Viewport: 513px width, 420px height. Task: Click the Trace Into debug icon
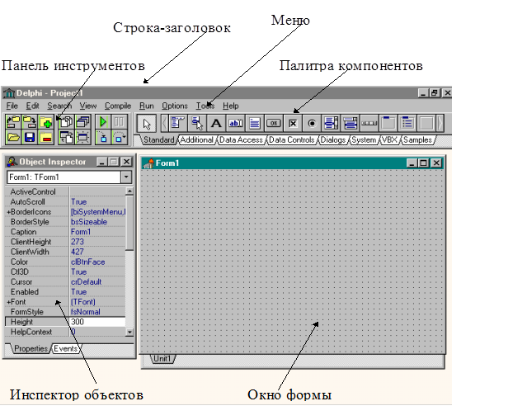tap(103, 138)
